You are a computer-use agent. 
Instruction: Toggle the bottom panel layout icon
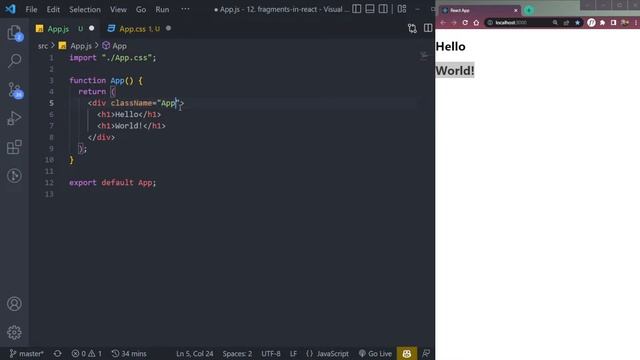pyautogui.click(x=370, y=9)
